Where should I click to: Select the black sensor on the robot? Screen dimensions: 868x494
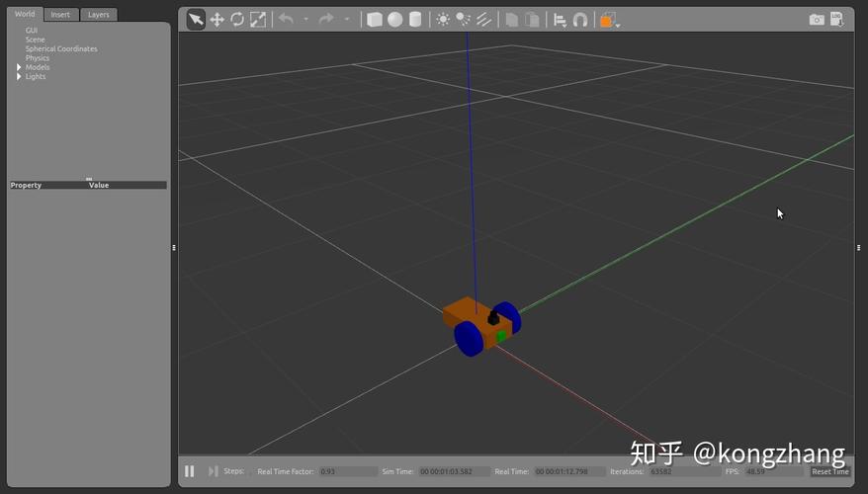tap(493, 317)
